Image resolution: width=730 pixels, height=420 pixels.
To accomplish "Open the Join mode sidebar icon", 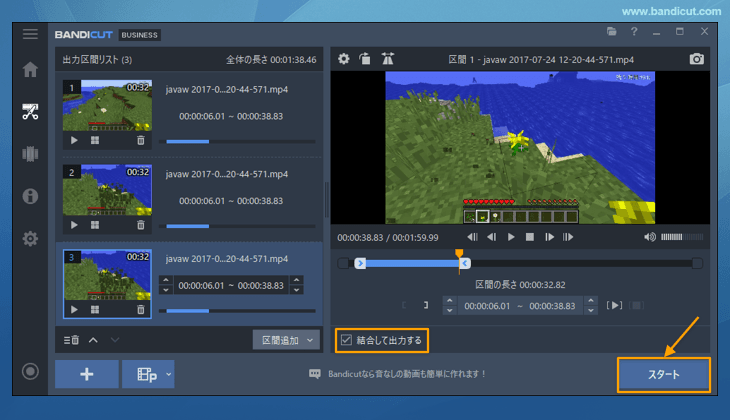I will click(x=30, y=154).
